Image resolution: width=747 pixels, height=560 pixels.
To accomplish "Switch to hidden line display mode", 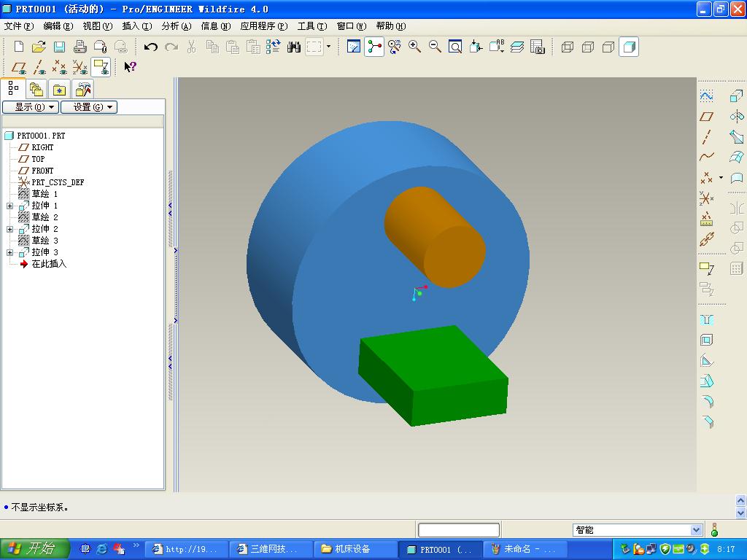I will [x=588, y=47].
